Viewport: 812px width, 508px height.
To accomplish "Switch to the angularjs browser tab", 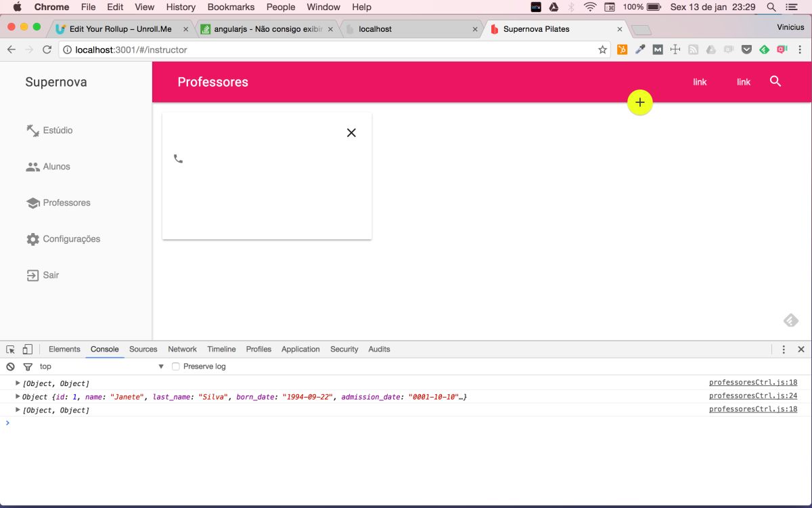I will (267, 29).
